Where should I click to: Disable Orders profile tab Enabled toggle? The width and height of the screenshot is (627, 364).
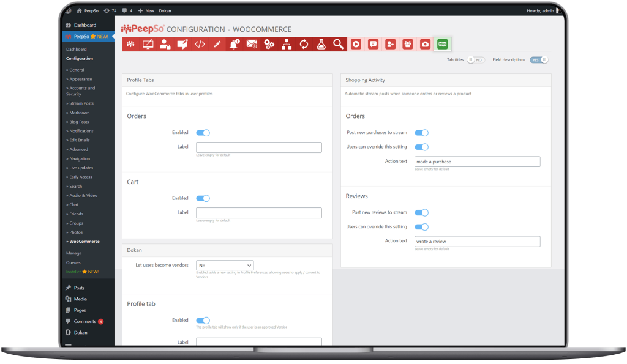coord(203,133)
